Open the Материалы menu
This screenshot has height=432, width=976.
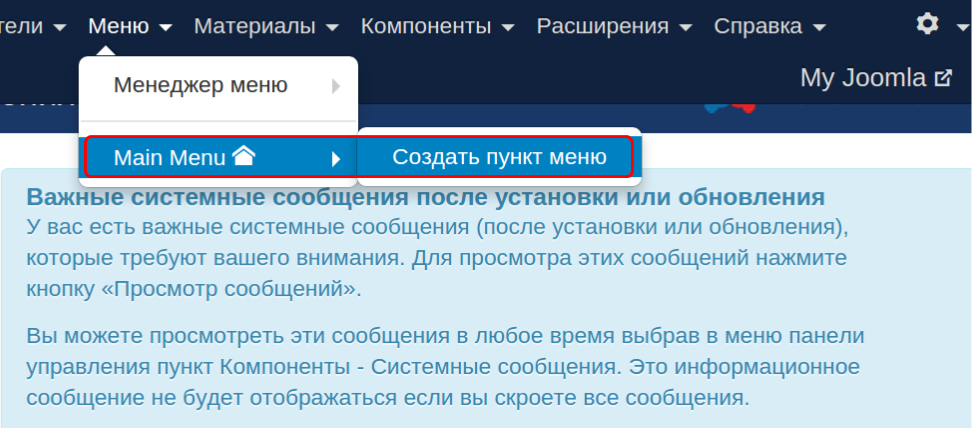254,25
